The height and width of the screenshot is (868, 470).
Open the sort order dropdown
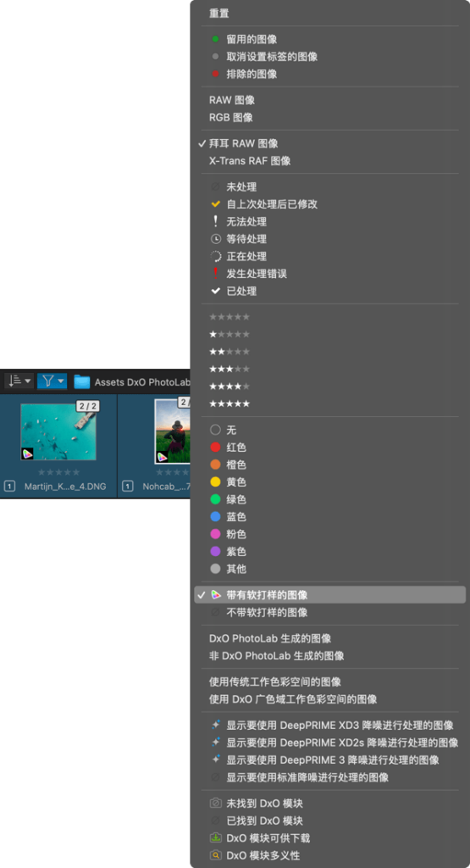pyautogui.click(x=19, y=381)
